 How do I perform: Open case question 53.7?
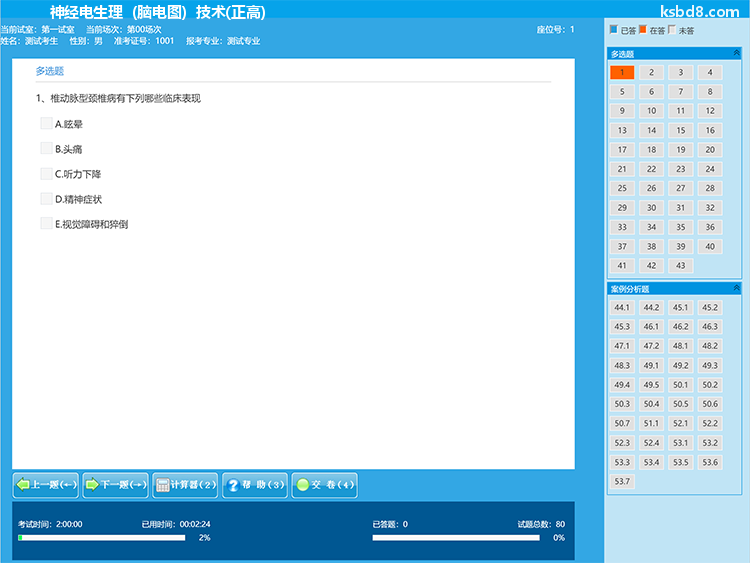tap(622, 481)
